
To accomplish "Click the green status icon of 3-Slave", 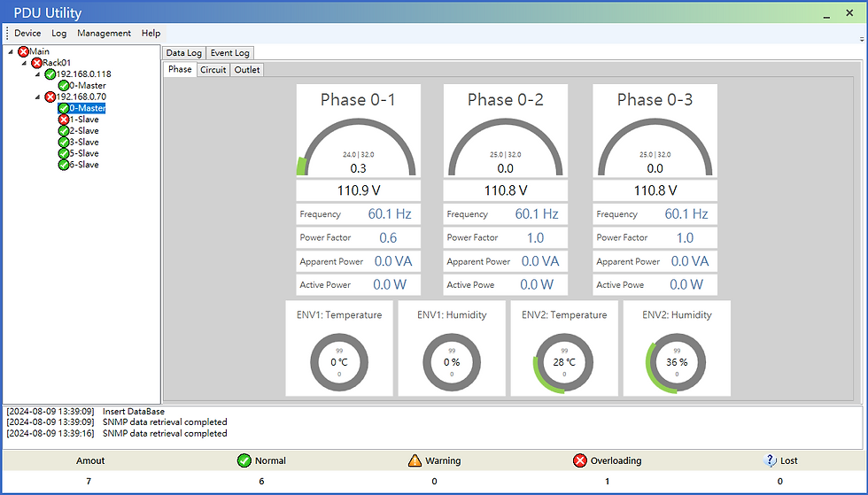I will (x=64, y=143).
